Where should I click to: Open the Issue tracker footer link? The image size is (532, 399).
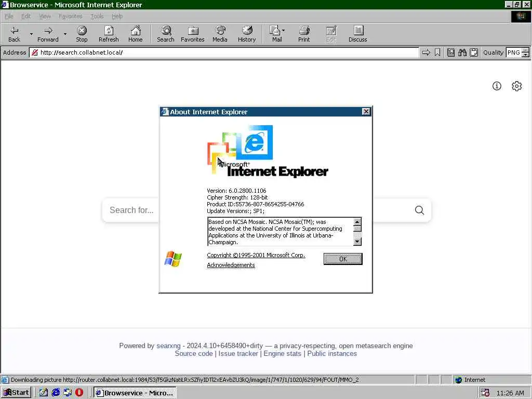pos(238,353)
